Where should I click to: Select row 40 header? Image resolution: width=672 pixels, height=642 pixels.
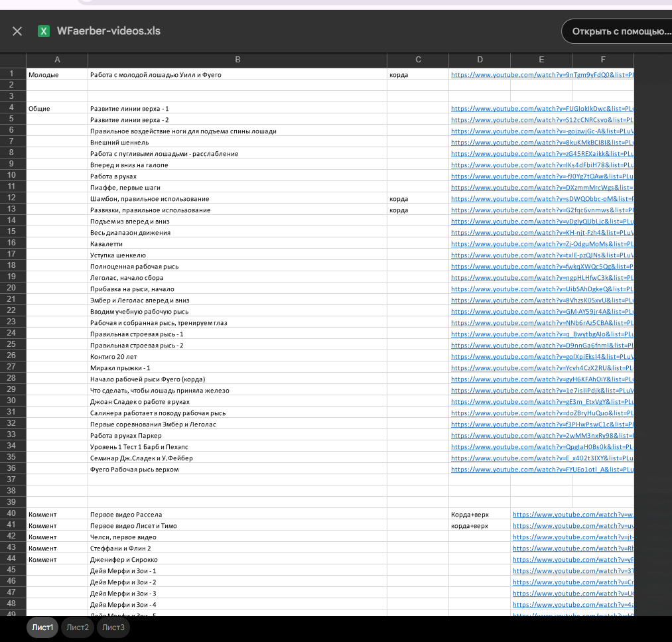coord(13,513)
